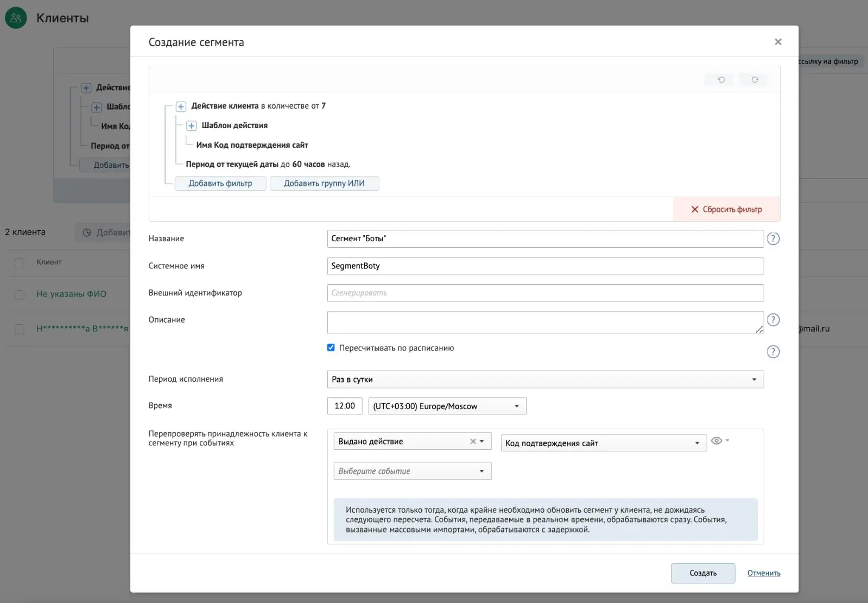Click 'Период от' row in background filter tree
The width and height of the screenshot is (868, 603).
pos(110,146)
